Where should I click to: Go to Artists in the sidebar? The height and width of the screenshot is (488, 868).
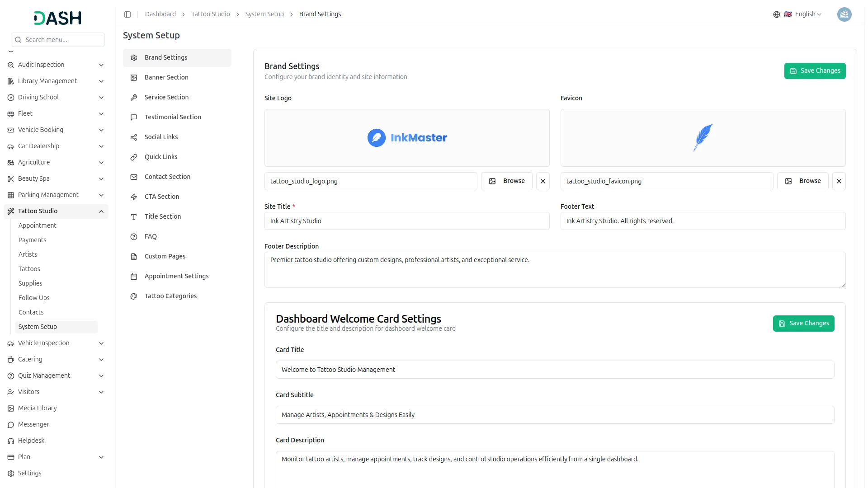[x=28, y=254]
